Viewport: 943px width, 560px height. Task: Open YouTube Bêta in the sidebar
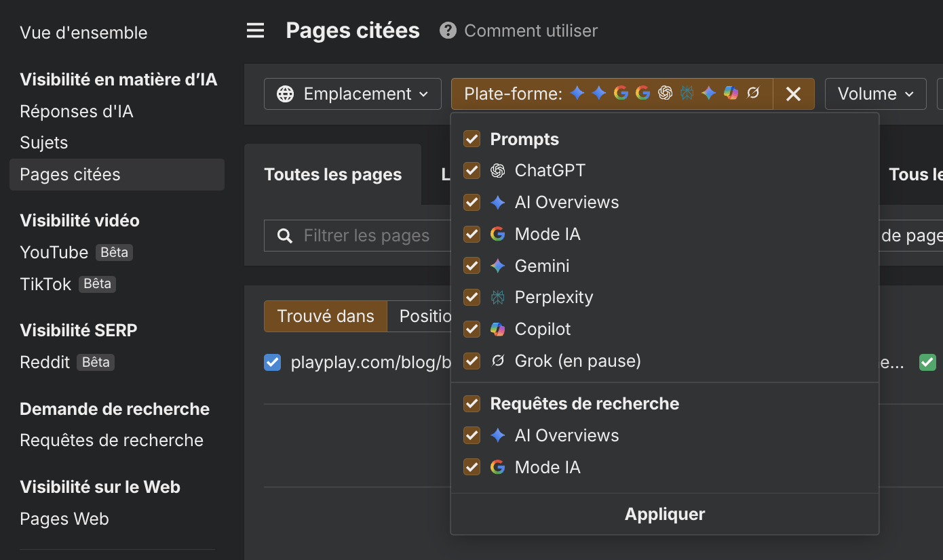pyautogui.click(x=76, y=252)
